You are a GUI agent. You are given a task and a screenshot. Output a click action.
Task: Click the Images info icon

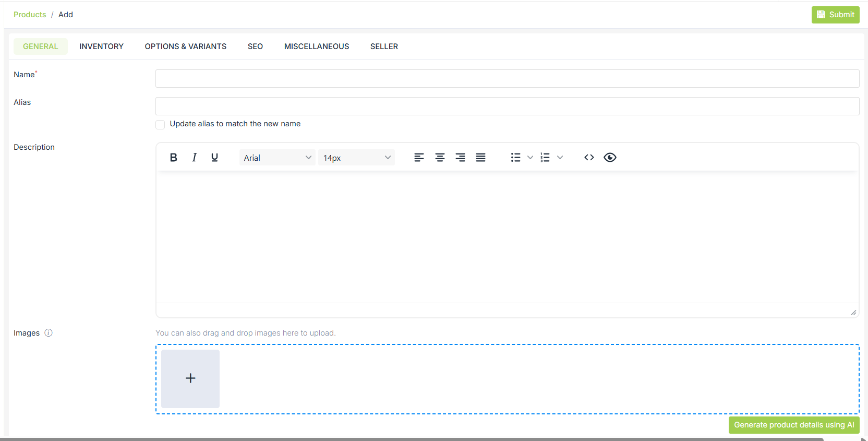[x=49, y=333]
